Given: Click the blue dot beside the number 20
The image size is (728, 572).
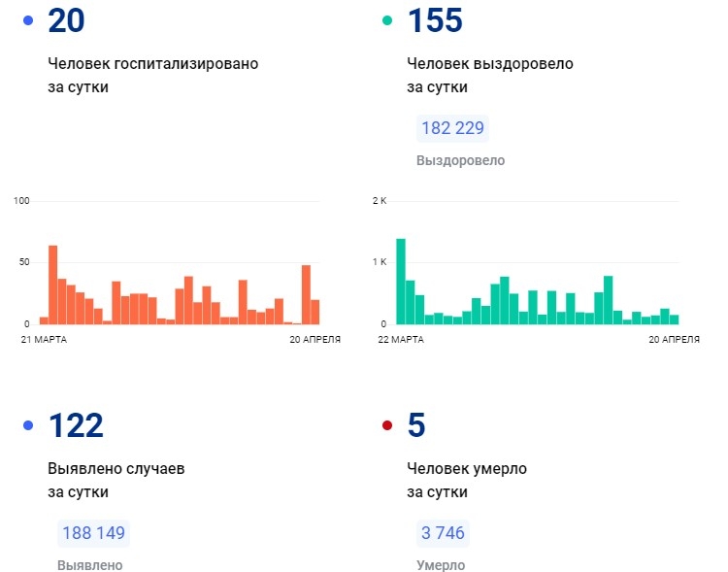Looking at the screenshot, I should (28, 20).
